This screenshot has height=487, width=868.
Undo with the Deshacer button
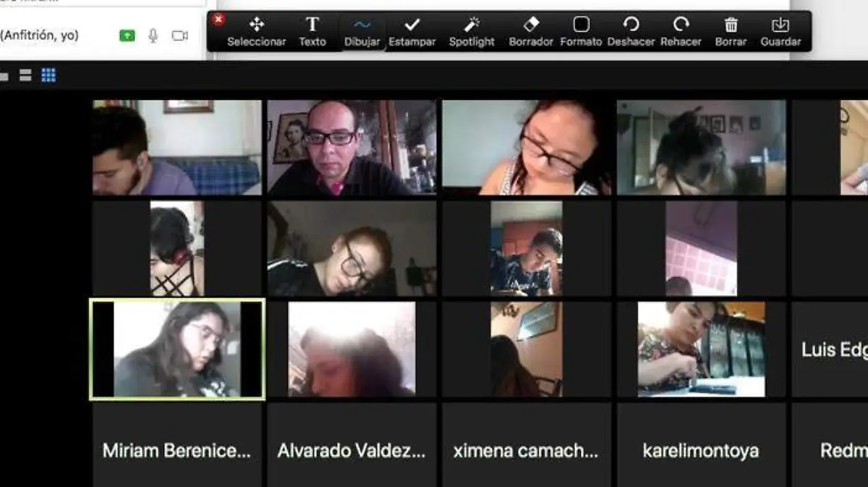click(631, 31)
